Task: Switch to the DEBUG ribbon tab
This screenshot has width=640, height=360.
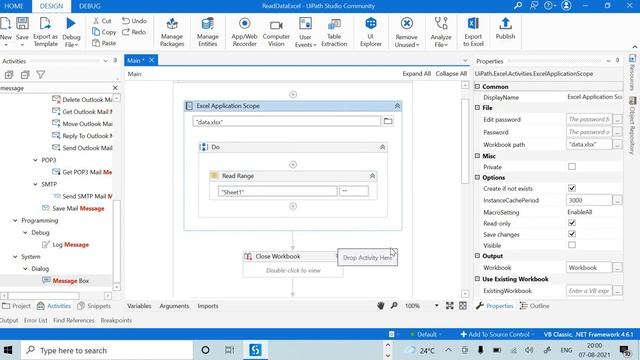Action: pos(90,6)
